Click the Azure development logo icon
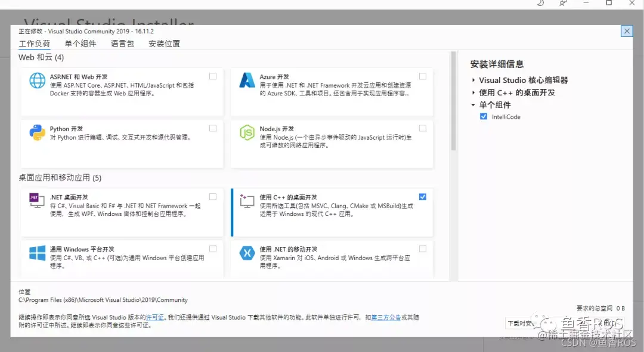 [247, 80]
